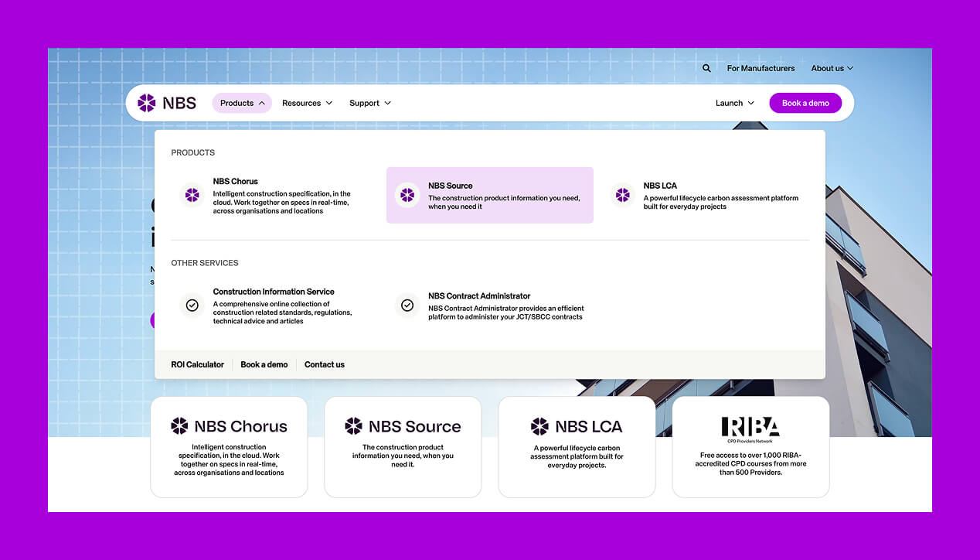Click Construction Information Service checkmark icon
The height and width of the screenshot is (560, 980).
192,306
